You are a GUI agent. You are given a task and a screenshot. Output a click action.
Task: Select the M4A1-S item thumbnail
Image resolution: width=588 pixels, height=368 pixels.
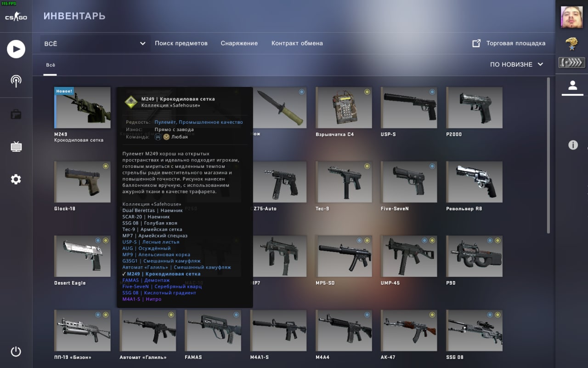click(278, 330)
